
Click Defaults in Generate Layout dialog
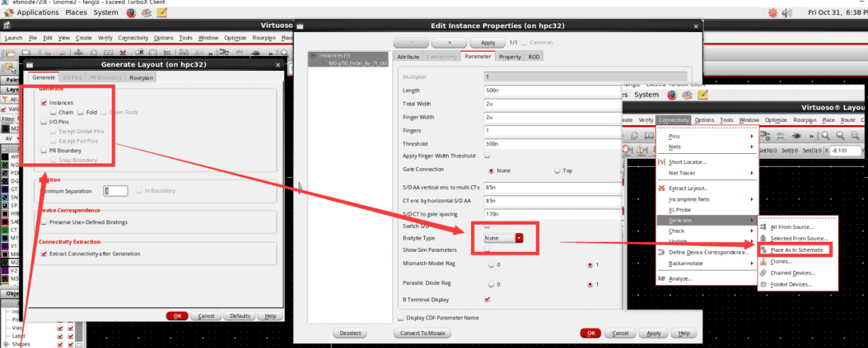click(240, 316)
